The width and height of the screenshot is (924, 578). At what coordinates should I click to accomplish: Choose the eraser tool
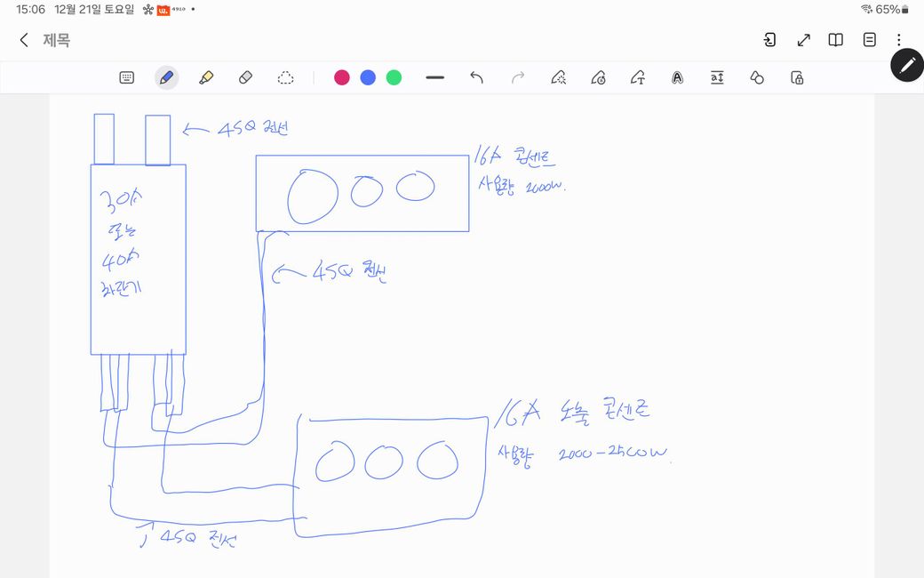[246, 77]
